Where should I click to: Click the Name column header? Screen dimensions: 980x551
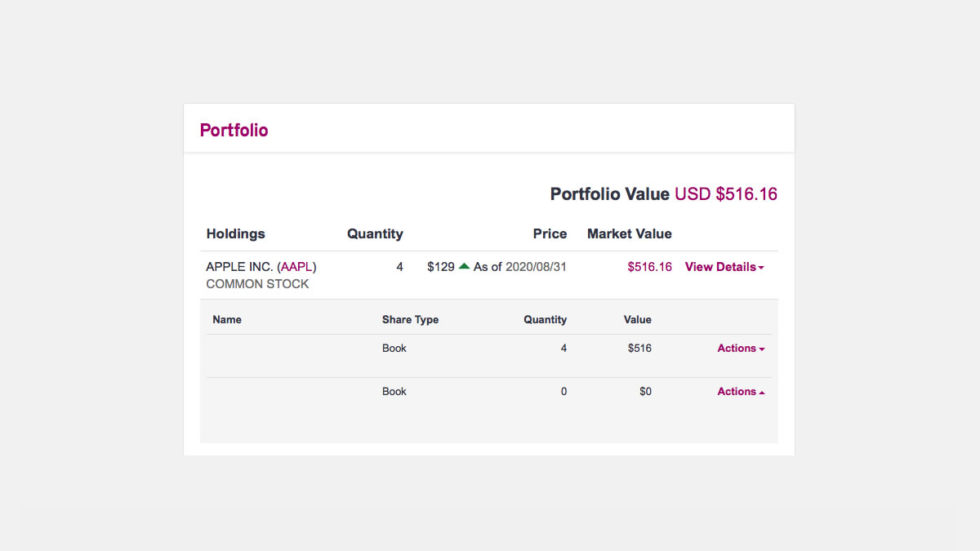click(227, 320)
